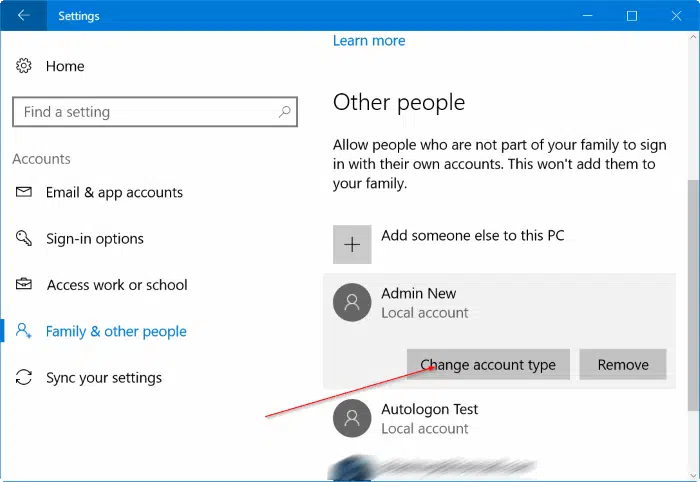The height and width of the screenshot is (482, 700).
Task: Click the Access work or school briefcase icon
Action: click(x=24, y=284)
